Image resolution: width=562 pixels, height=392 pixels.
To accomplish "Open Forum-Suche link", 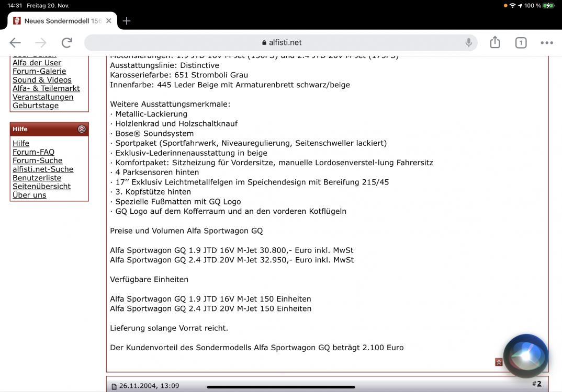I will [x=38, y=161].
